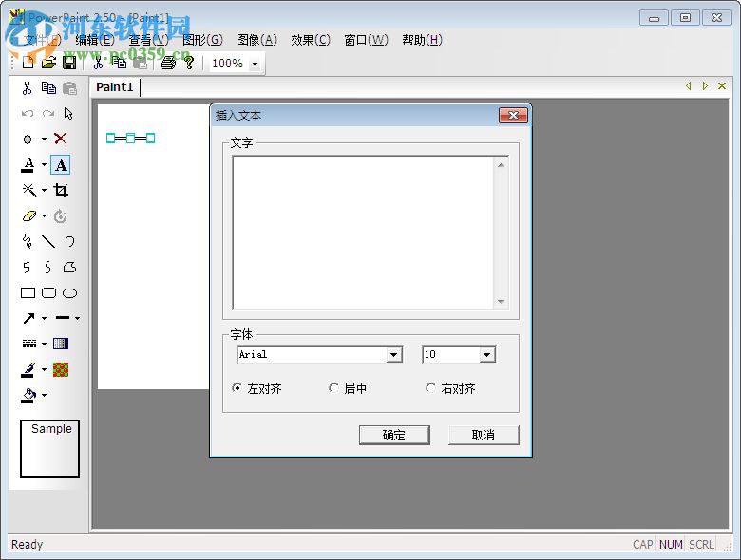The width and height of the screenshot is (741, 560).
Task: Select the right-align (右对齐) radio button
Action: tap(430, 388)
